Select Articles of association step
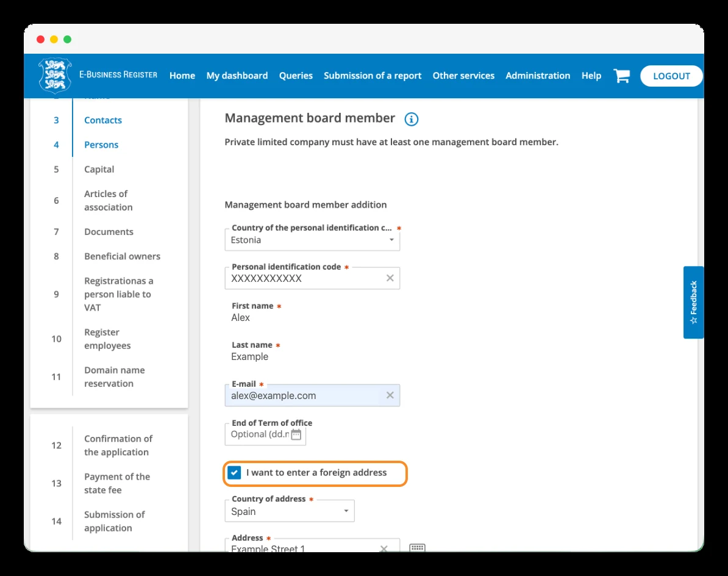Image resolution: width=728 pixels, height=576 pixels. [x=108, y=201]
